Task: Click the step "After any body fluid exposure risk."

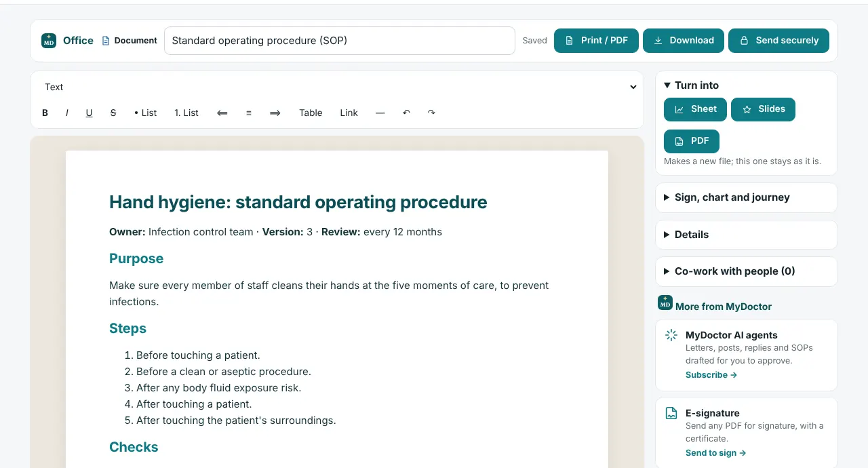Action: click(218, 388)
